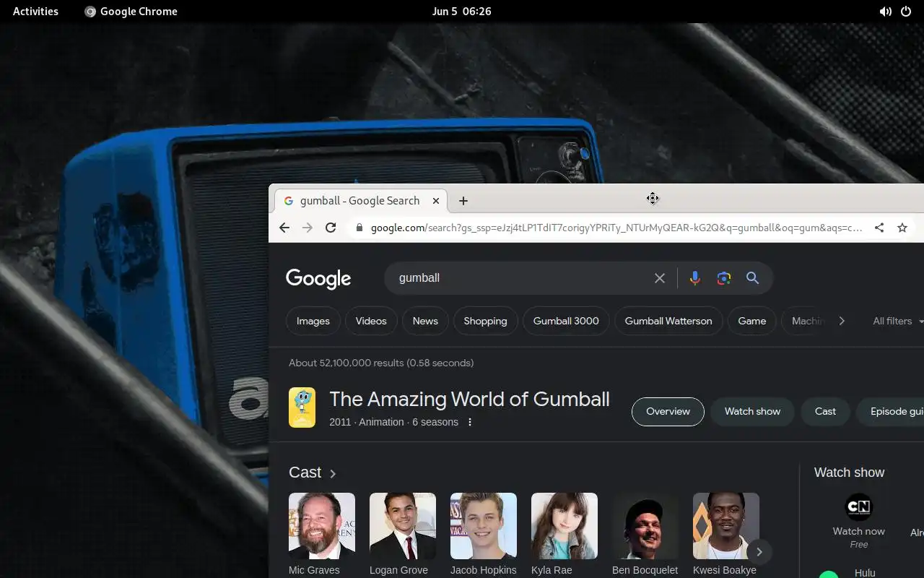This screenshot has width=924, height=578.
Task: Reload the Google search page
Action: click(x=331, y=228)
